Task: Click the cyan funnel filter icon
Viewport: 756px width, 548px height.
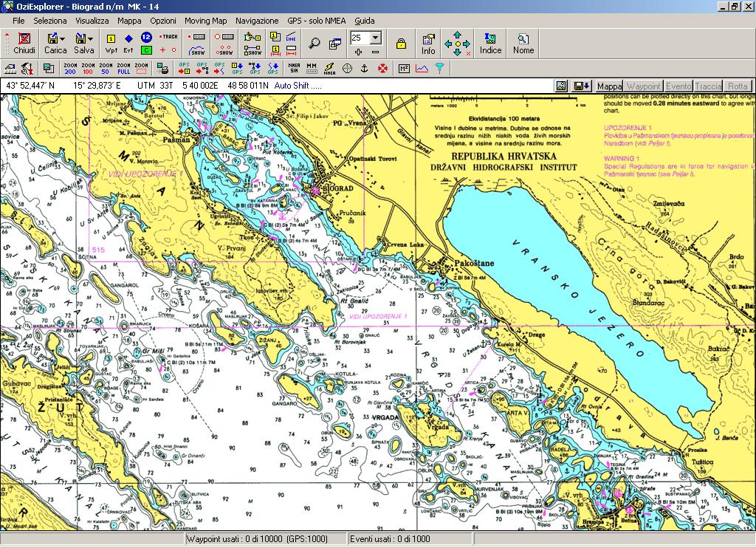Action: tap(440, 69)
